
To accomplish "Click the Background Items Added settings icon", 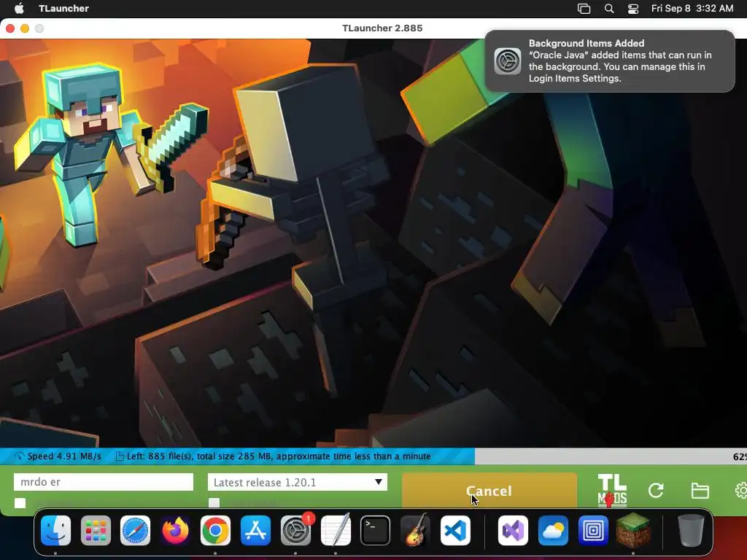I will pos(508,61).
